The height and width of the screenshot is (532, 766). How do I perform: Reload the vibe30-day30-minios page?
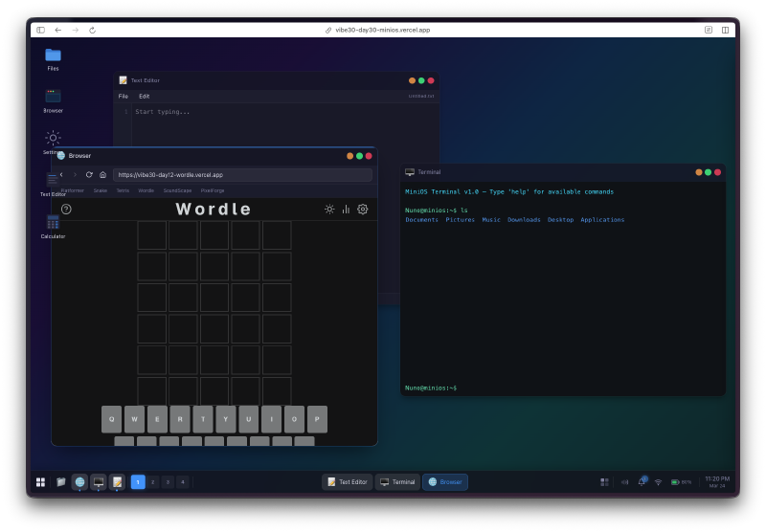coord(92,30)
